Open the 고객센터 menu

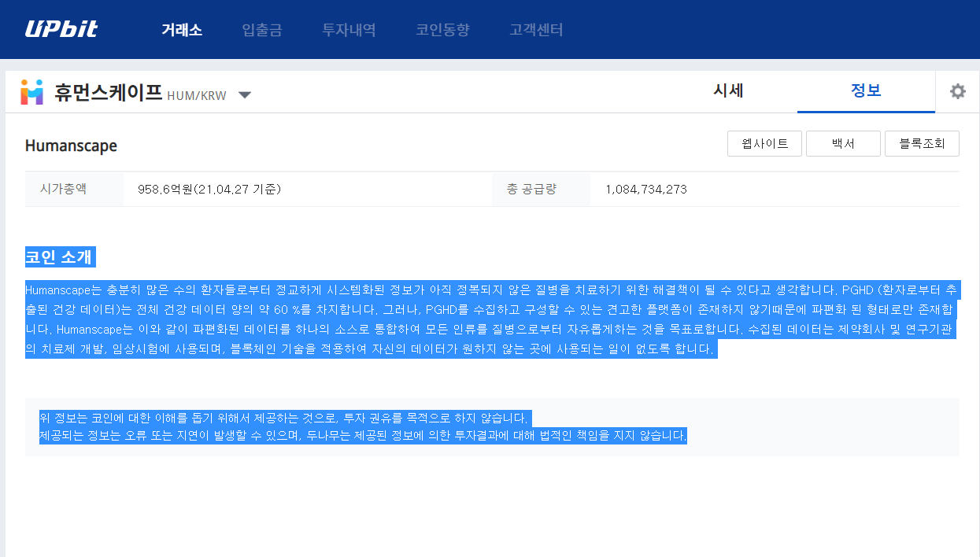point(536,30)
